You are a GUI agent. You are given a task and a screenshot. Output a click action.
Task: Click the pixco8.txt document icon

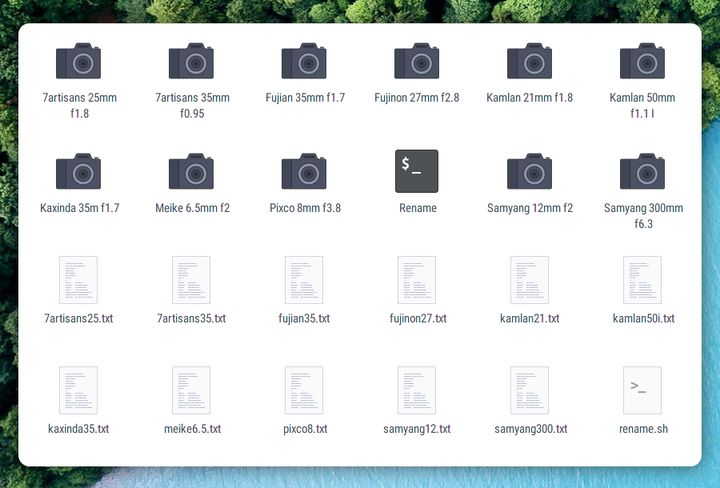tap(304, 390)
